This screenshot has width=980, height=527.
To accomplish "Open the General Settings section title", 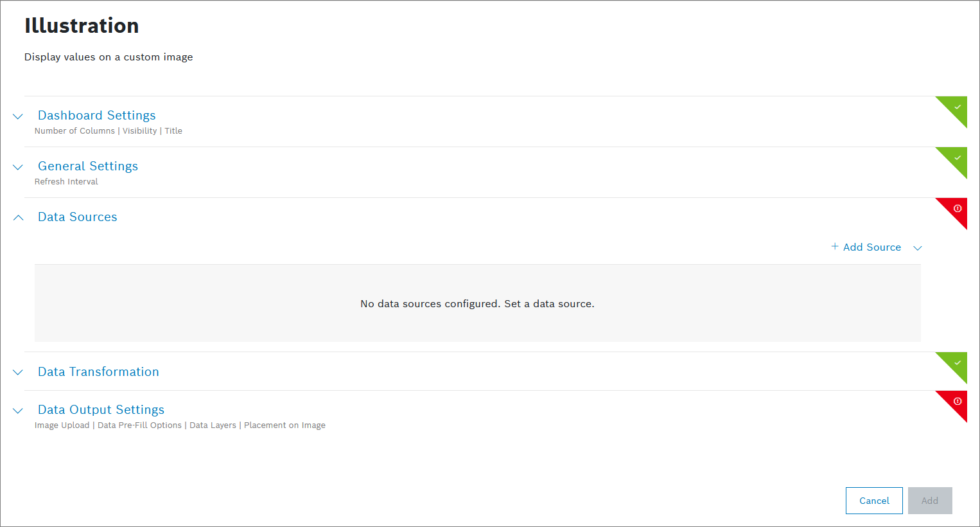I will (x=88, y=166).
